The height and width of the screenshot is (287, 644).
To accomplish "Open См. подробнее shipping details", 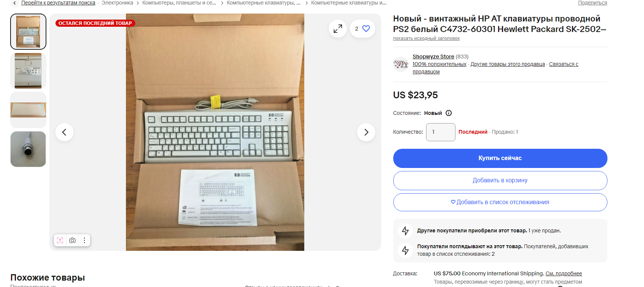I will (x=564, y=273).
